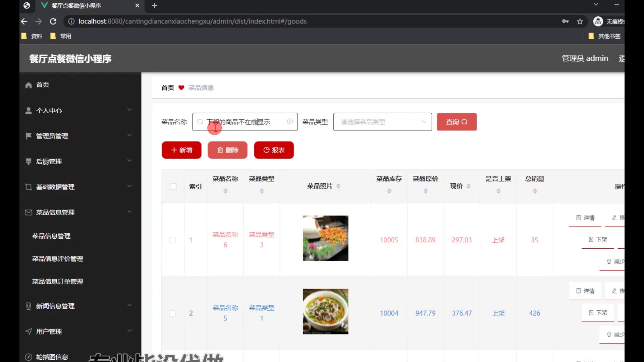This screenshot has height=362, width=644.
Task: Click the browser forward arrow
Action: (x=39, y=21)
